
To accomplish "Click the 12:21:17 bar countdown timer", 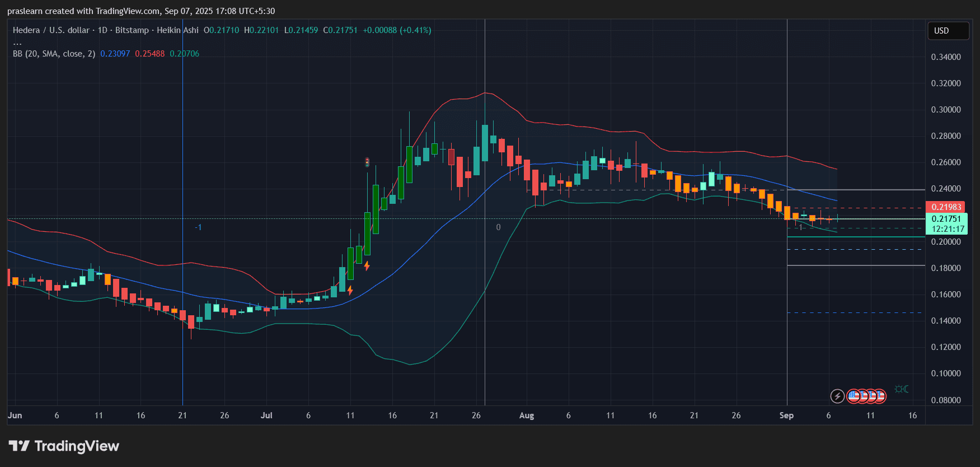I will 948,229.
